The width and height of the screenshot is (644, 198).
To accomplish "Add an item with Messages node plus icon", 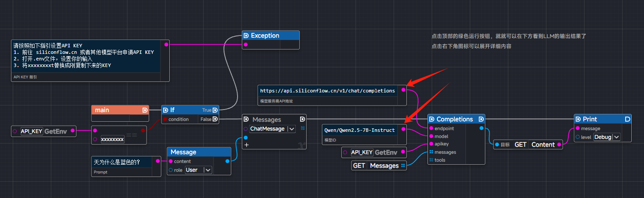I will [246, 145].
